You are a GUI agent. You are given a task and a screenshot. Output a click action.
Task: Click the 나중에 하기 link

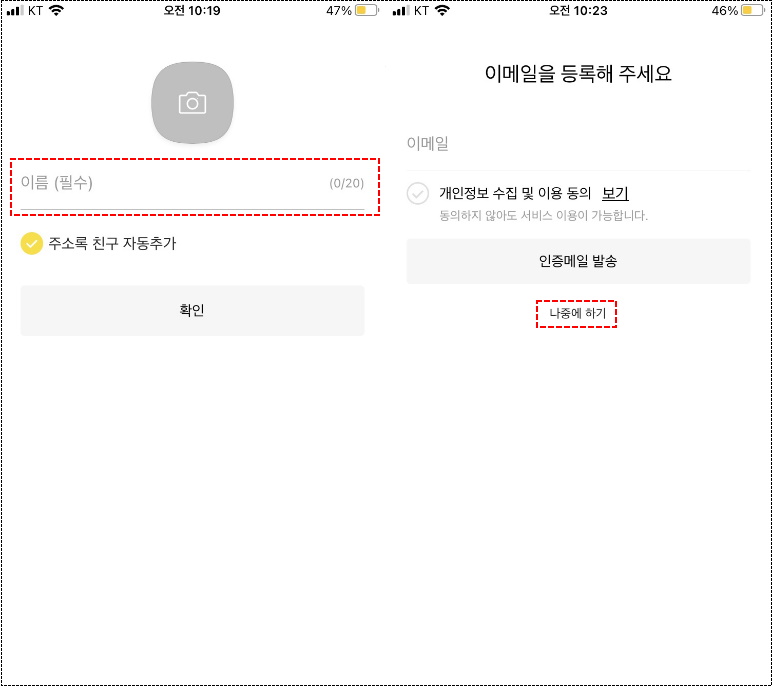pos(577,313)
